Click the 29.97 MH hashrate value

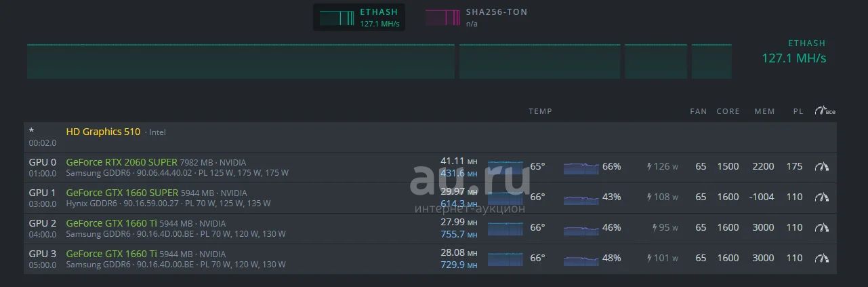(459, 191)
